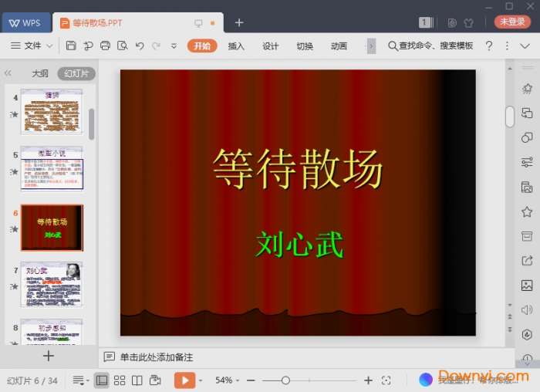The height and width of the screenshot is (392, 540).
Task: Click animation star beside slide 4
Action: (x=14, y=114)
